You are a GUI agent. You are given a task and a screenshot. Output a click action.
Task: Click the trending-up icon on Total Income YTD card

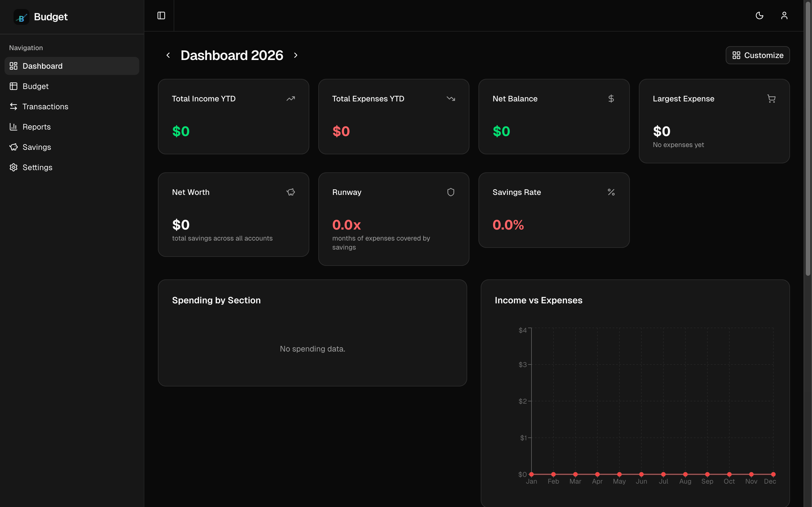pos(290,98)
